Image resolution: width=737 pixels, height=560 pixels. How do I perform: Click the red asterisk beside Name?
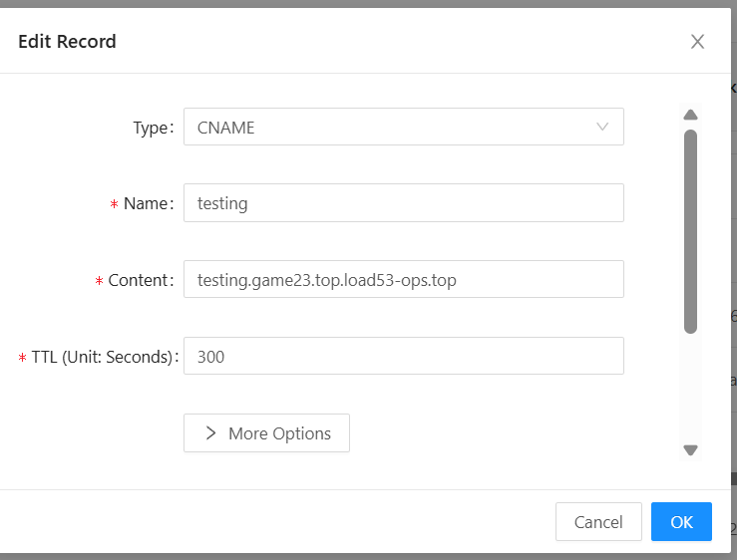coord(114,204)
